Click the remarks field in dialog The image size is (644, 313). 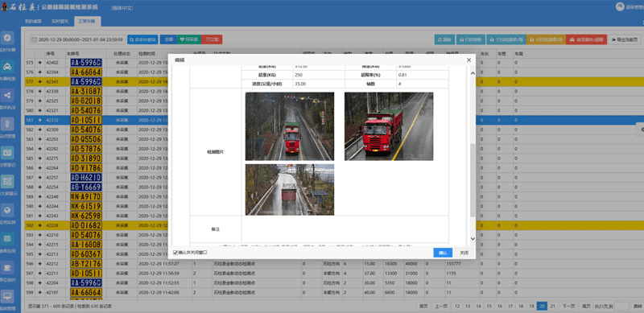(x=345, y=229)
